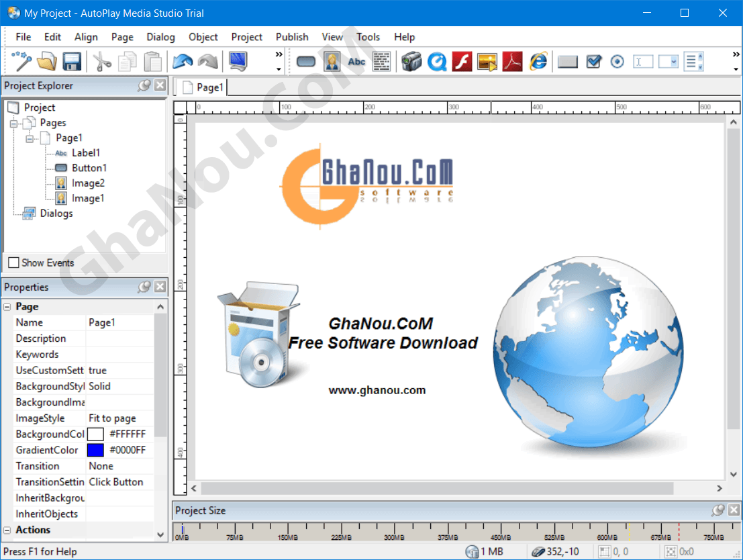Toggle the Show Events checkbox
Screen dimensions: 743x560
[x=13, y=263]
